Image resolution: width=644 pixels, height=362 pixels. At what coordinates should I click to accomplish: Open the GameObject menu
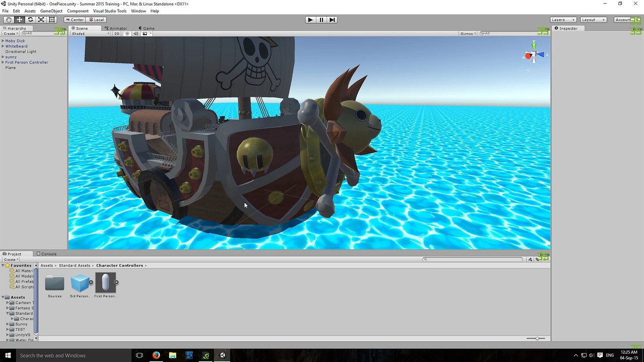tap(51, 11)
